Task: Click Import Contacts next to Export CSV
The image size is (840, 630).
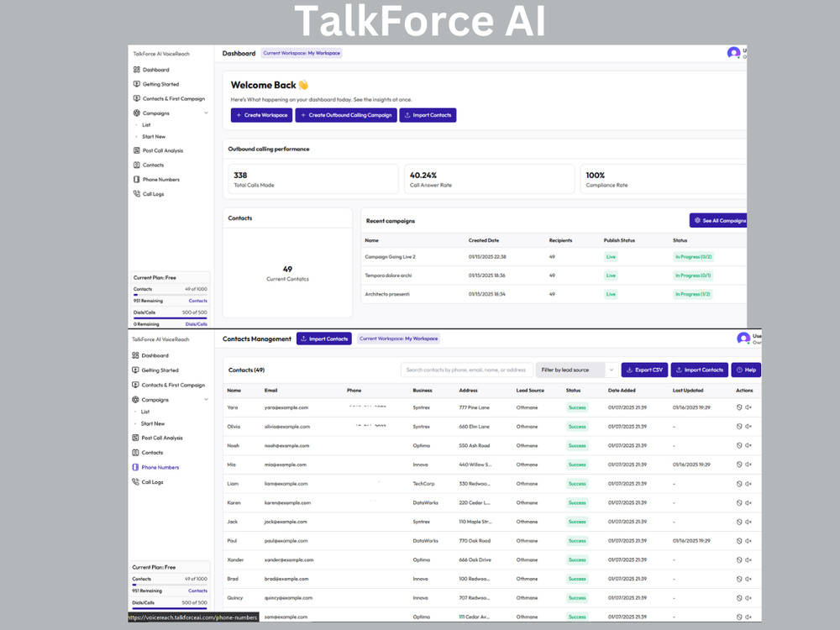Action: [700, 370]
